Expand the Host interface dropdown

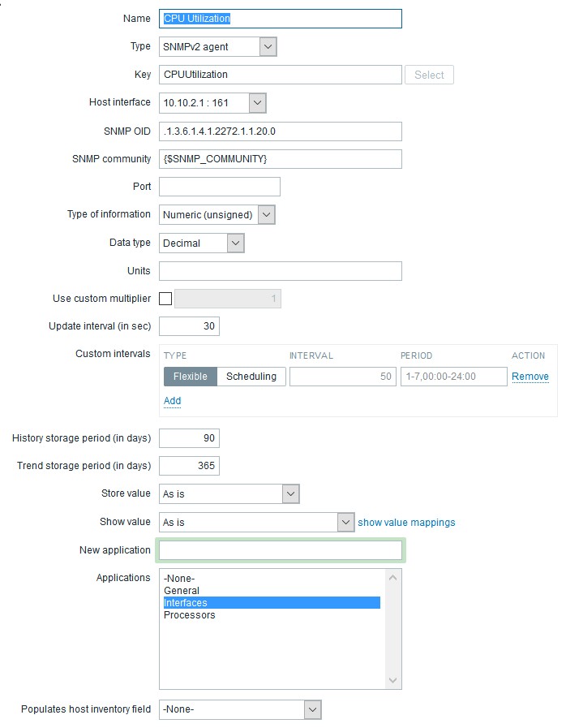pos(213,102)
